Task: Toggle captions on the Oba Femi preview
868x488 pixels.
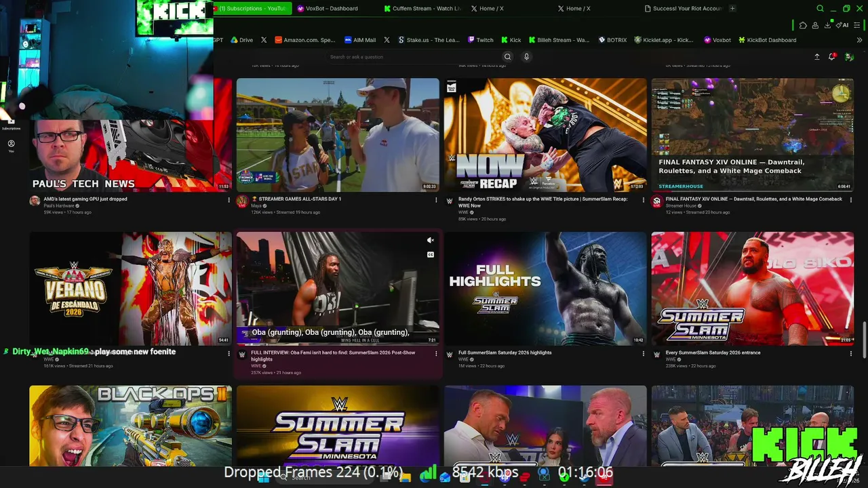Action: 430,255
